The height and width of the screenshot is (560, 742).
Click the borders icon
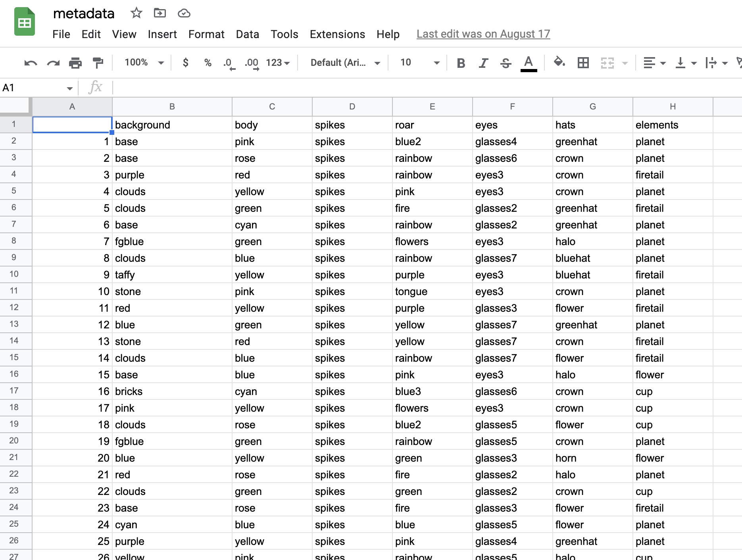(583, 63)
